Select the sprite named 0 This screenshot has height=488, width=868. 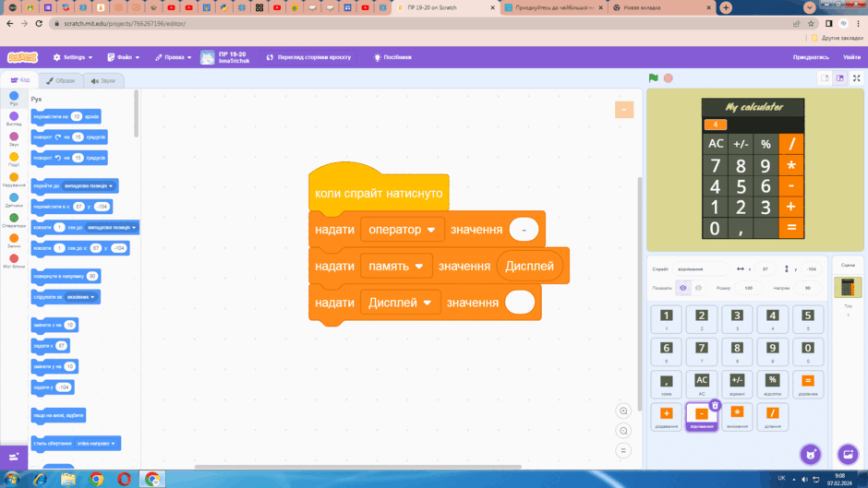coord(808,351)
